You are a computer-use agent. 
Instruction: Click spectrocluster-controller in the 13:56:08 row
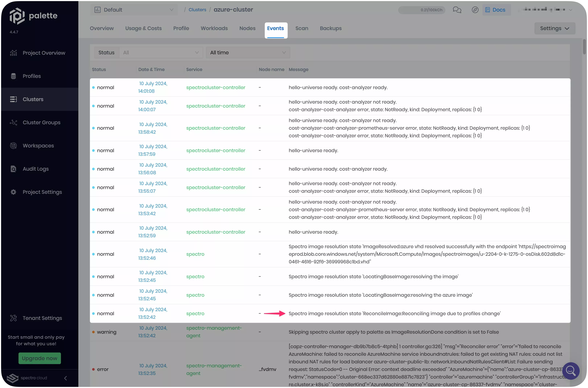(x=216, y=169)
